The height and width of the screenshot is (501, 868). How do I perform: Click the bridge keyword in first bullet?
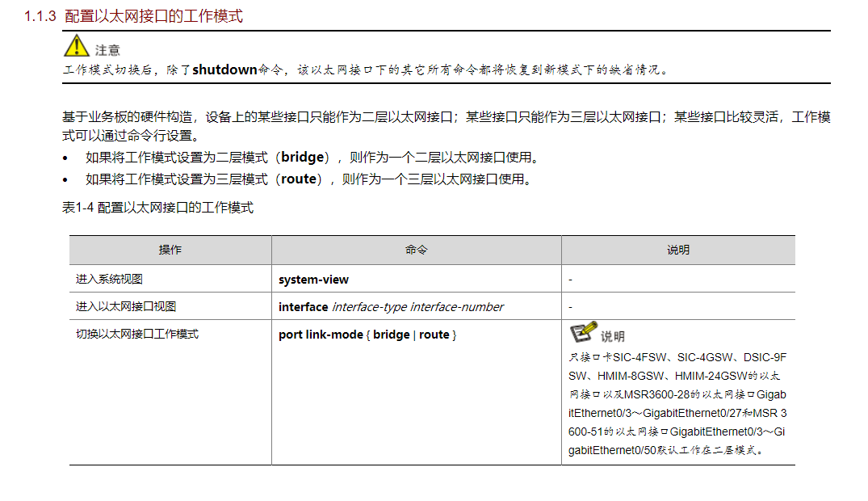coord(302,158)
